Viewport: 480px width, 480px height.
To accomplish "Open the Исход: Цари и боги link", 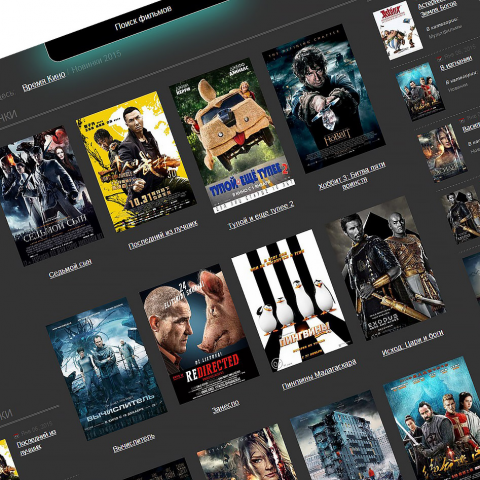I will tap(413, 343).
